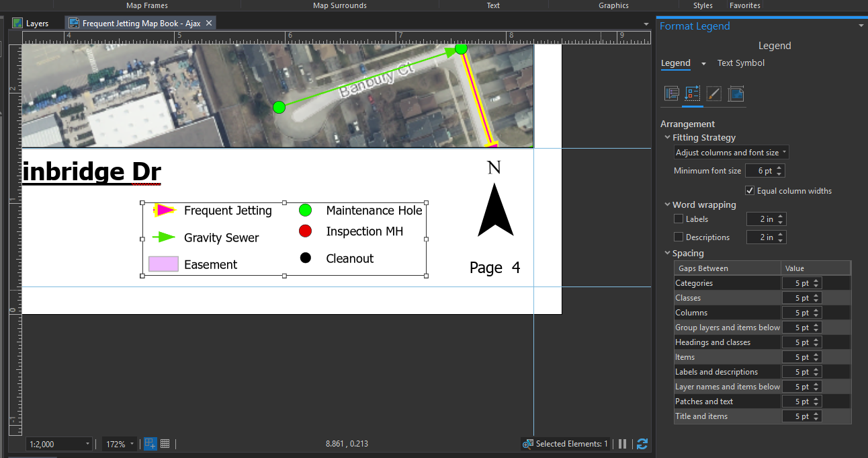This screenshot has width=868, height=458.
Task: Click the Favorites ribbon group label
Action: [745, 5]
